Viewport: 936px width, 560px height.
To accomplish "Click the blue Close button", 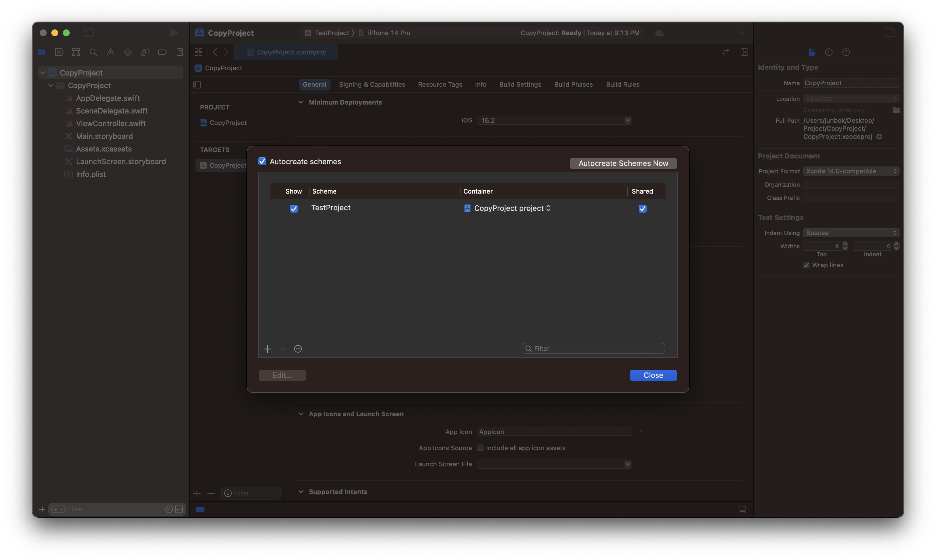I will [x=653, y=375].
